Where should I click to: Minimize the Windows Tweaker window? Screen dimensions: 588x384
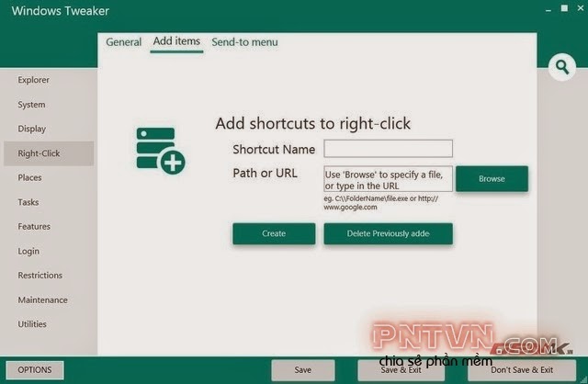pyautogui.click(x=548, y=10)
